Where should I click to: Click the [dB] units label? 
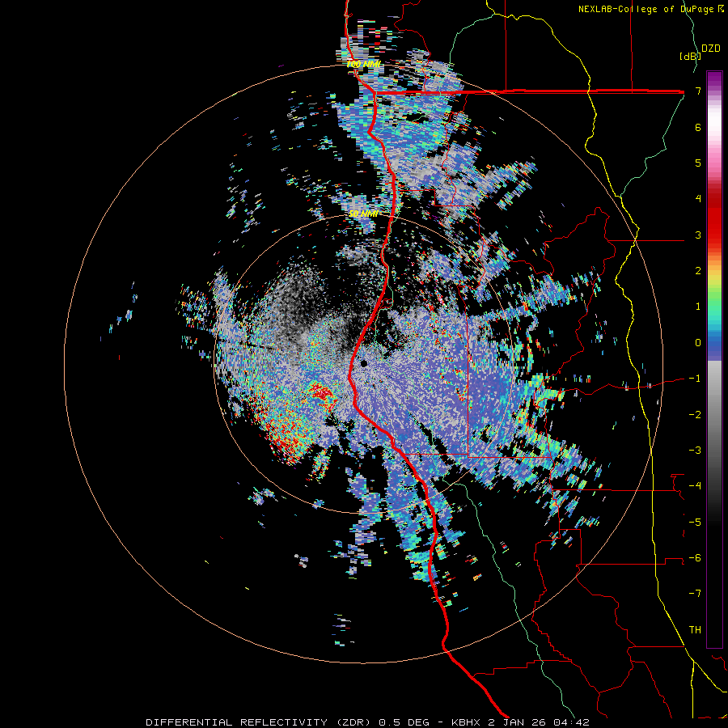tap(690, 56)
